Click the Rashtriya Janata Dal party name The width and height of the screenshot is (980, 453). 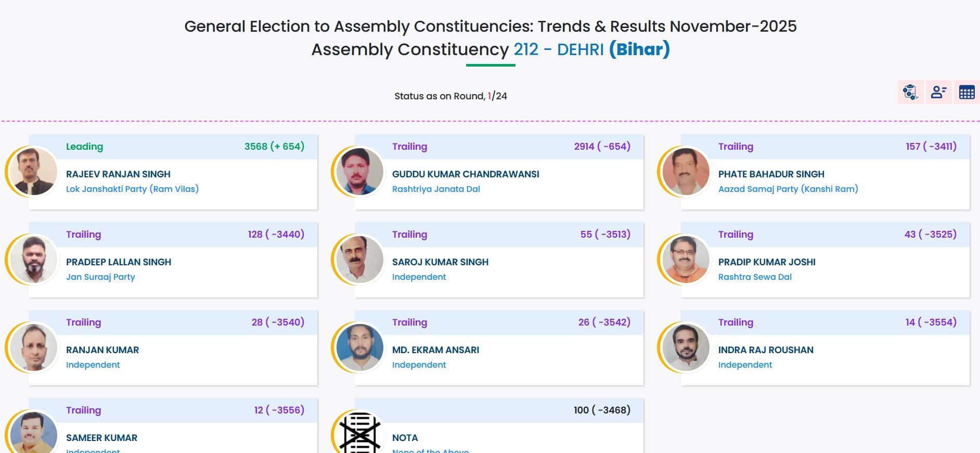point(436,189)
